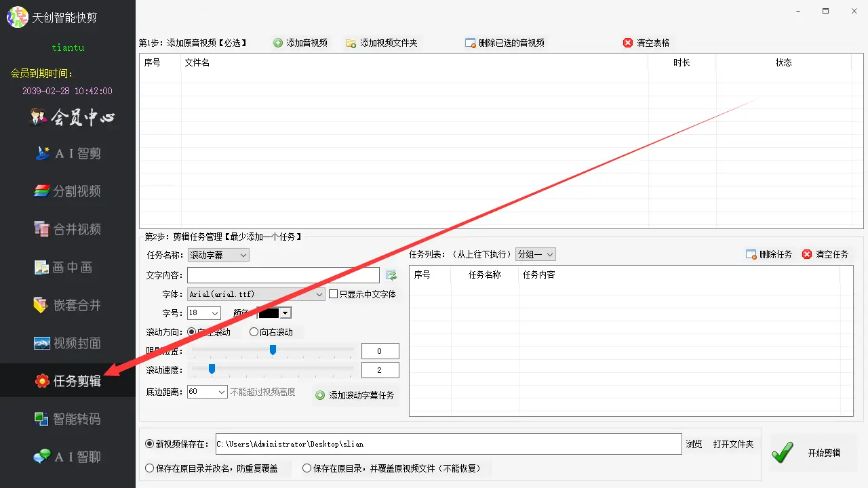868x488 pixels.
Task: Click the 添加视频文件夹 folder icon
Action: [x=351, y=43]
